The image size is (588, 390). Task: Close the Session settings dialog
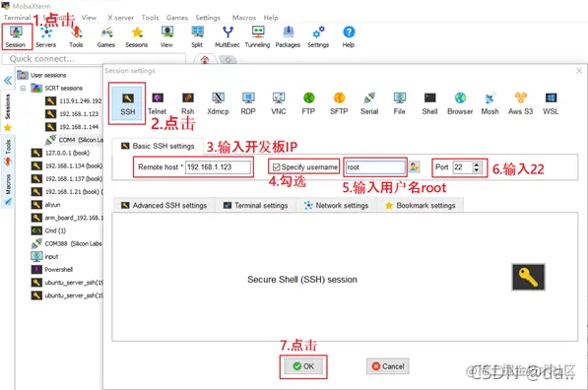579,71
